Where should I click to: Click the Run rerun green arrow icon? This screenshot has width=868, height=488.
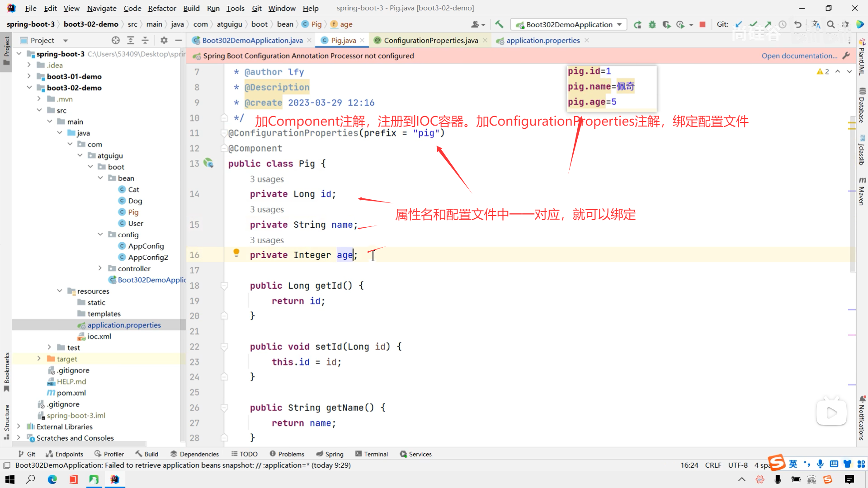[637, 24]
